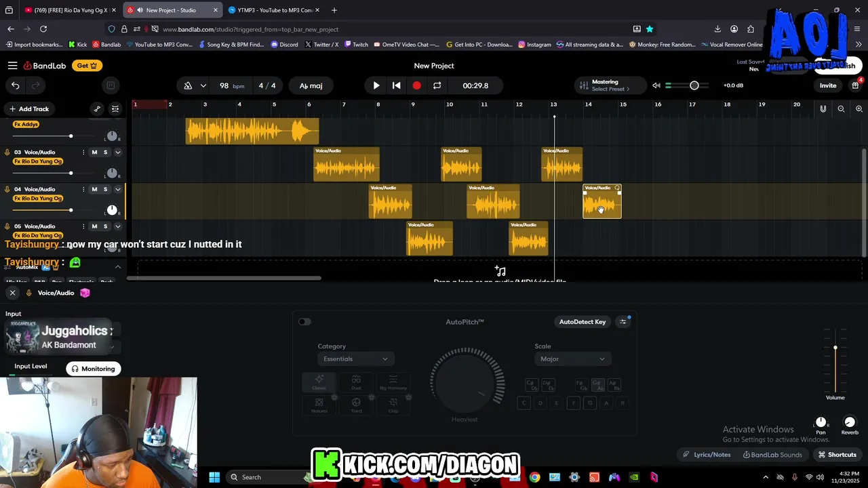This screenshot has height=488, width=868.
Task: Return to start with skip-back button
Action: click(x=396, y=85)
